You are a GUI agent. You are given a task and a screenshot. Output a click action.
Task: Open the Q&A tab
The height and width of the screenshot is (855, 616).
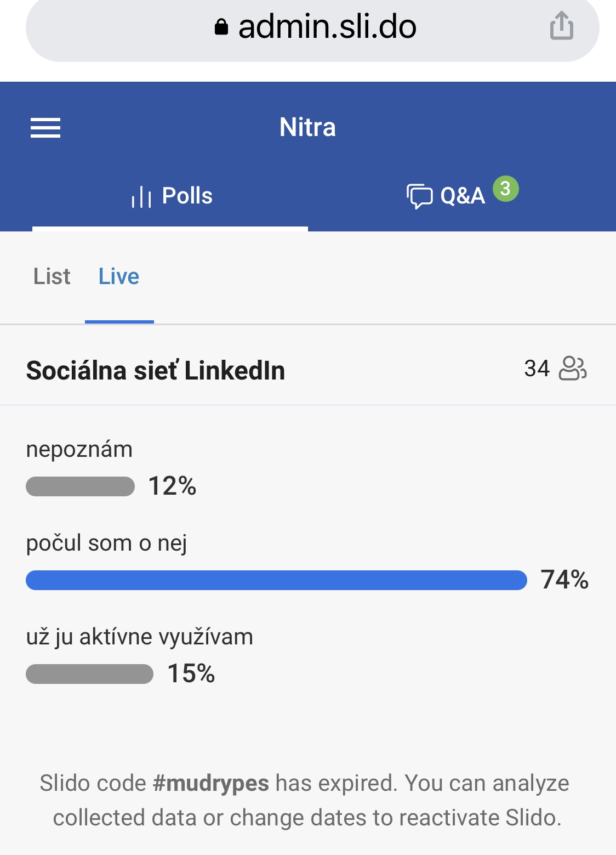click(x=462, y=196)
